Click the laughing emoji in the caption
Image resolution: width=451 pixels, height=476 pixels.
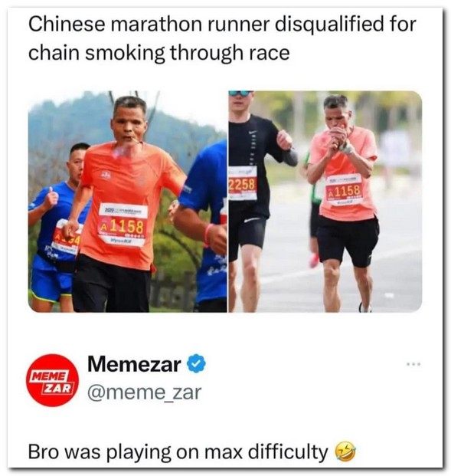(345, 452)
